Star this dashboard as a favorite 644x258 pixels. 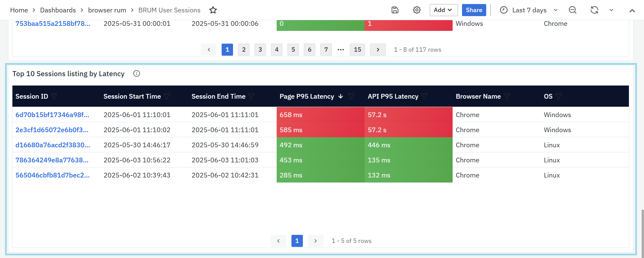pos(213,10)
